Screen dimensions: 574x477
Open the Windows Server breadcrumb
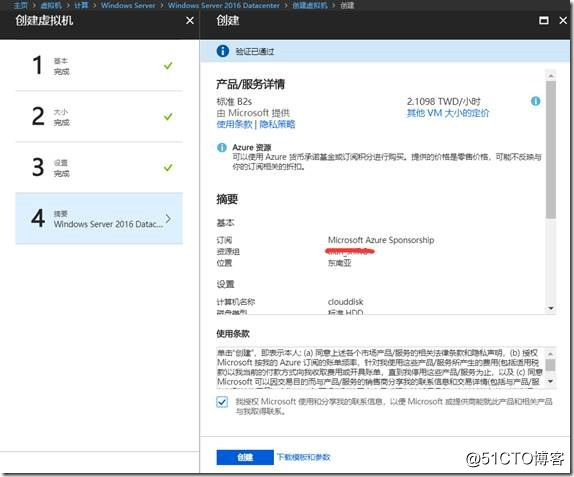coord(128,5)
